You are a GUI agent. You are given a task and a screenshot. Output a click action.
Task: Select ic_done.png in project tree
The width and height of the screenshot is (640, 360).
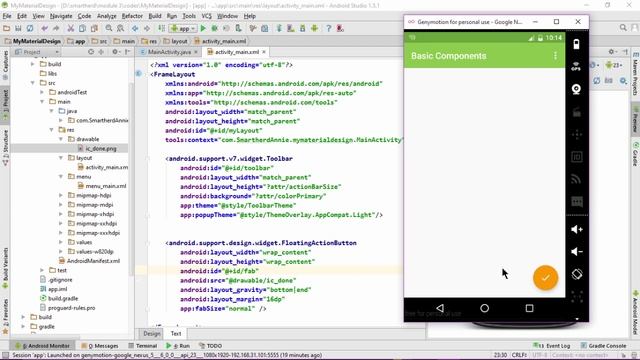click(x=97, y=149)
